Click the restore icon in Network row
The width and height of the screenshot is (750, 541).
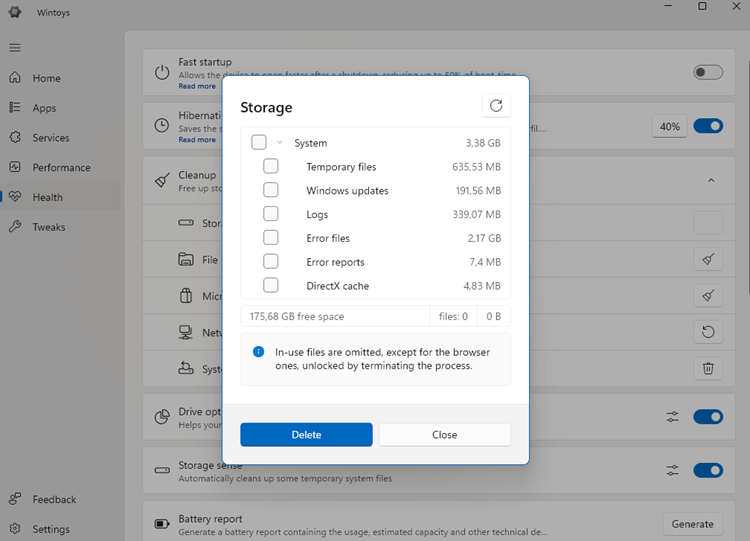[708, 332]
